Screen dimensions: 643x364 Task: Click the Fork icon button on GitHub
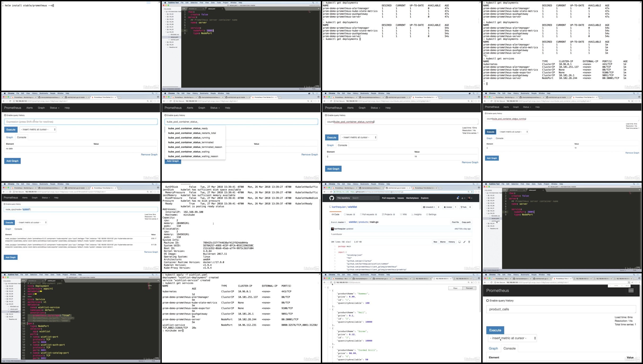pos(464,207)
